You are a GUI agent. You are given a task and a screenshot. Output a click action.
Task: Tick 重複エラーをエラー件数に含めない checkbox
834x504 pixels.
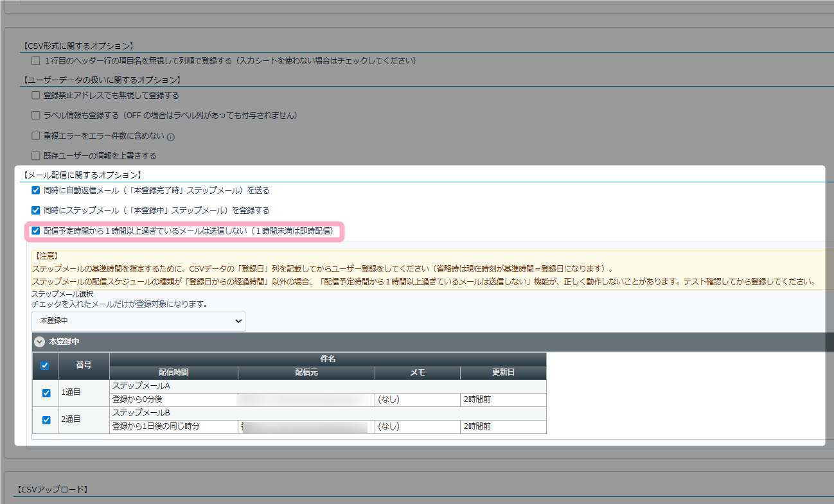[36, 136]
